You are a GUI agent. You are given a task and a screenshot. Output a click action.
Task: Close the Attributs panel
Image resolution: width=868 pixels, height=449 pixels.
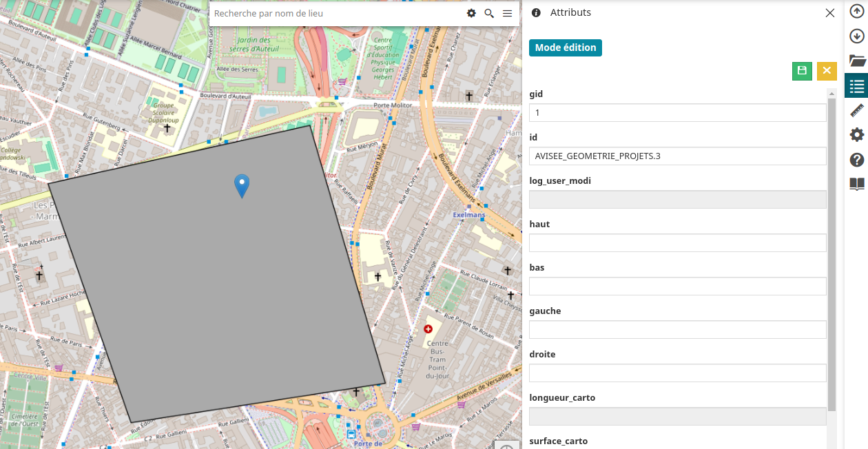pyautogui.click(x=830, y=12)
